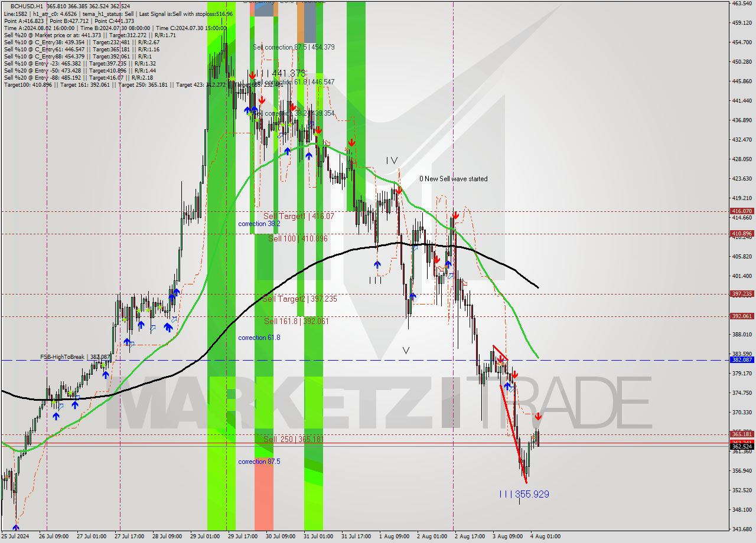
Task: Click the blue 382.087 price tag on axis
Action: point(742,359)
